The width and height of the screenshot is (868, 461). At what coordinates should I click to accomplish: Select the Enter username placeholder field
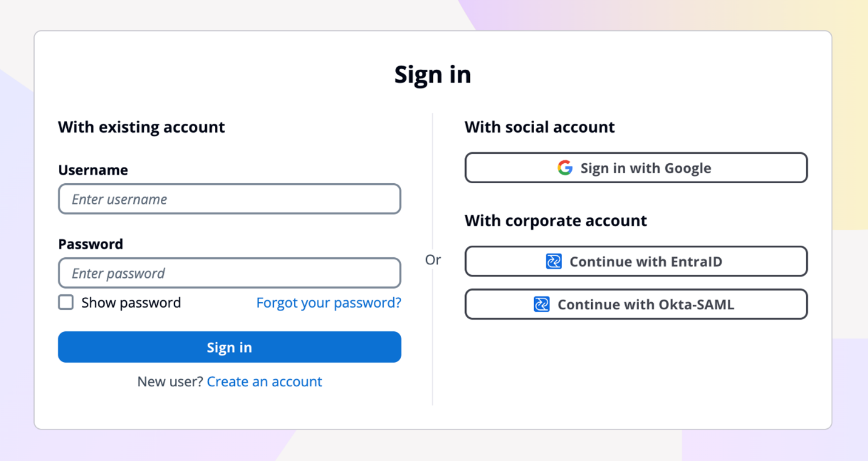point(229,199)
